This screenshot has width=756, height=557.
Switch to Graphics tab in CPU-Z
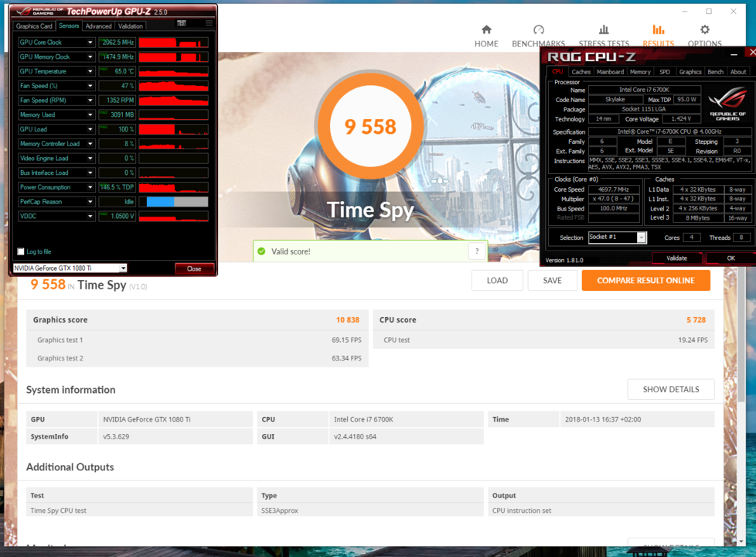[690, 71]
